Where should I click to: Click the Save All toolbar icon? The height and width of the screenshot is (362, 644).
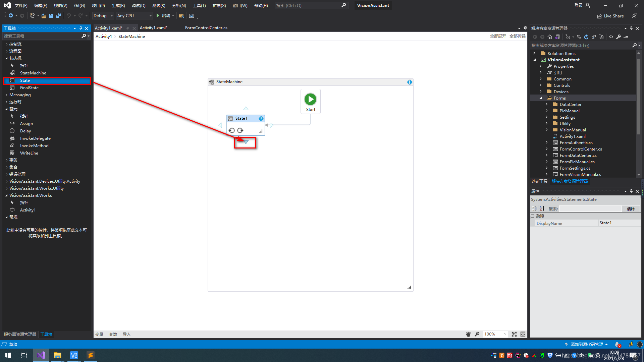tap(59, 16)
